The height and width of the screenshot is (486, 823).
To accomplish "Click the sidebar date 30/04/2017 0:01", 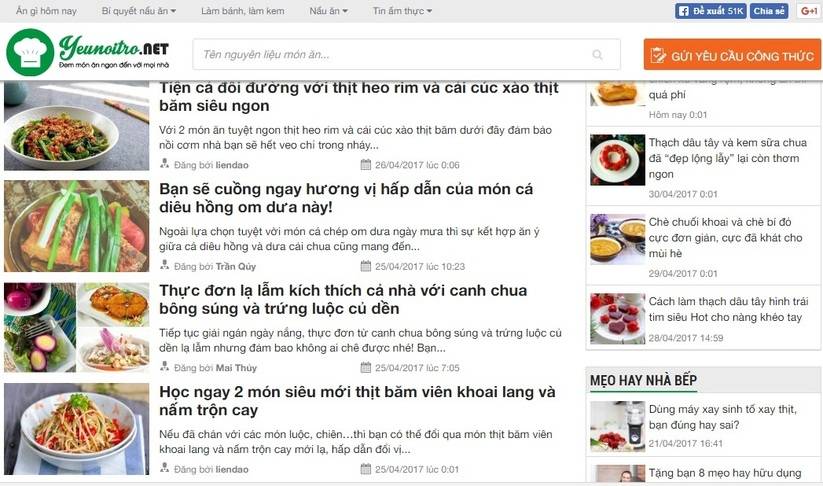I will [683, 194].
